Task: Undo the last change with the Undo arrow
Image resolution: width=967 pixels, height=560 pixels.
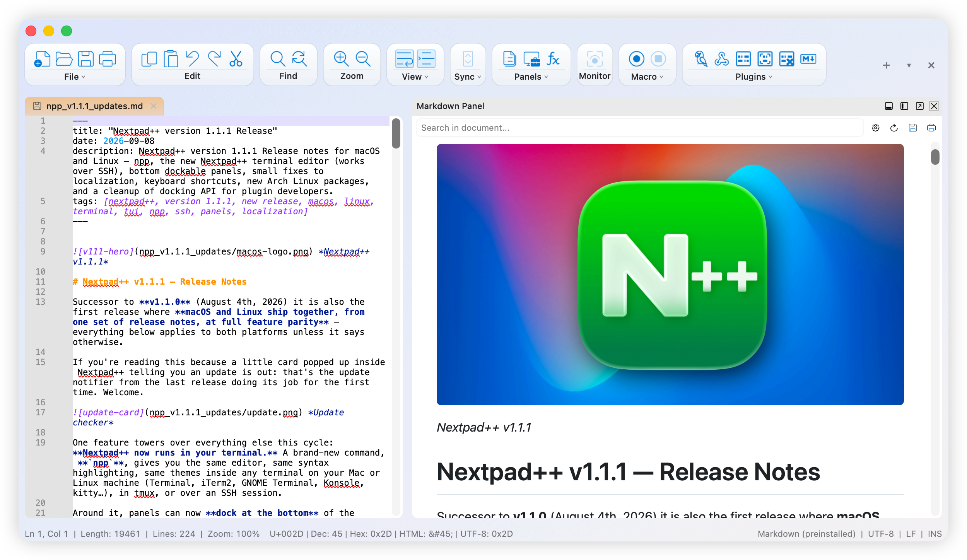Action: pos(192,59)
